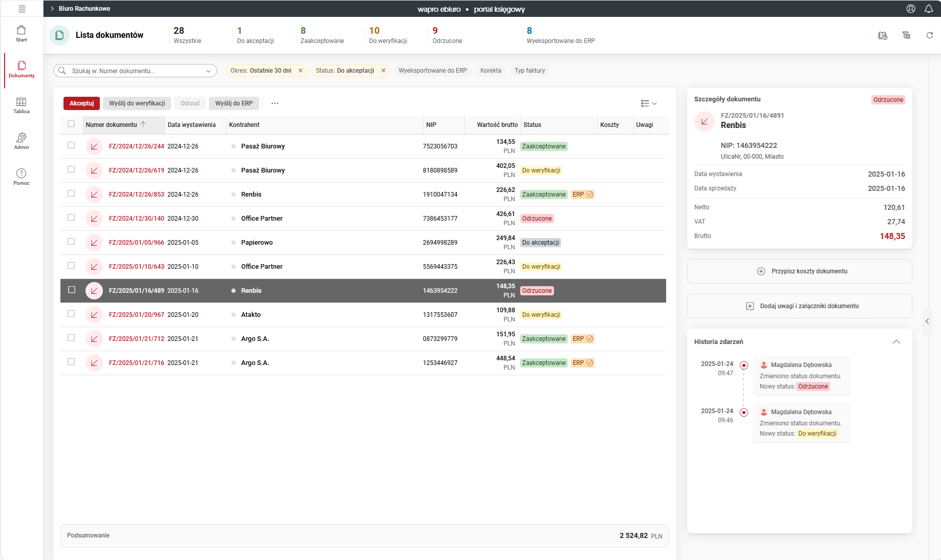Click the refresh list icon
This screenshot has width=941, height=560.
(930, 35)
